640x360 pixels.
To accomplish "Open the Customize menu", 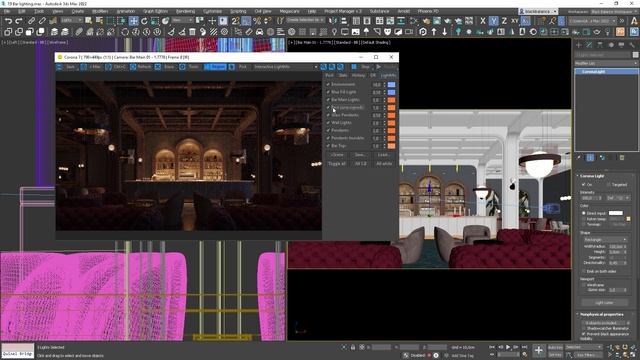I will (212, 11).
